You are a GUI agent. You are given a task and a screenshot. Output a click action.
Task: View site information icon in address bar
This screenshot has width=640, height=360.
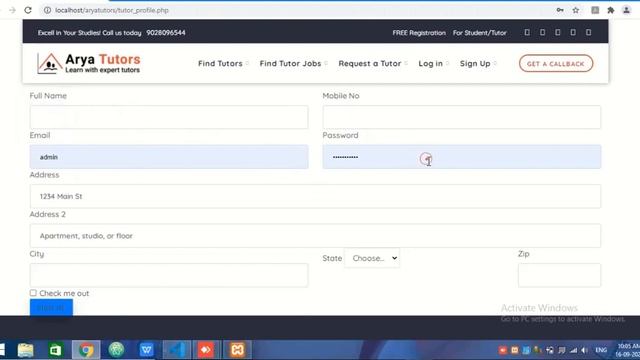click(x=47, y=10)
